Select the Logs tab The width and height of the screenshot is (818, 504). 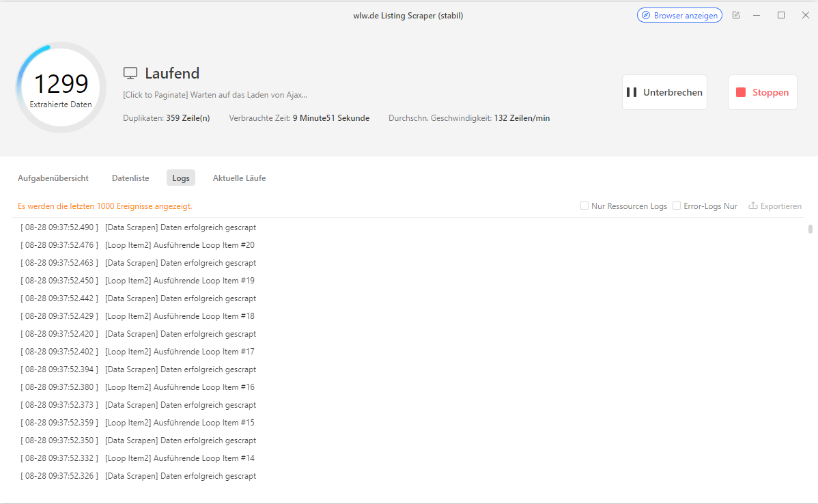[x=181, y=178]
